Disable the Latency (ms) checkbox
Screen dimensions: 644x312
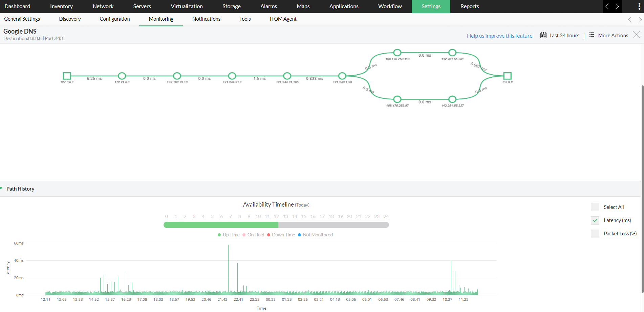(x=595, y=220)
